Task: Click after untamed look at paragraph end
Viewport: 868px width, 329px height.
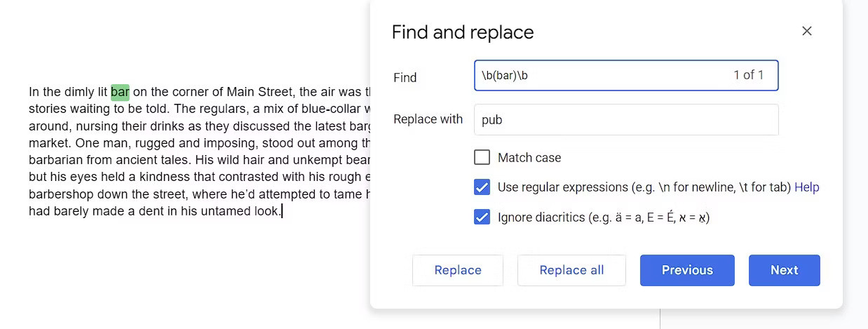Action: click(281, 210)
